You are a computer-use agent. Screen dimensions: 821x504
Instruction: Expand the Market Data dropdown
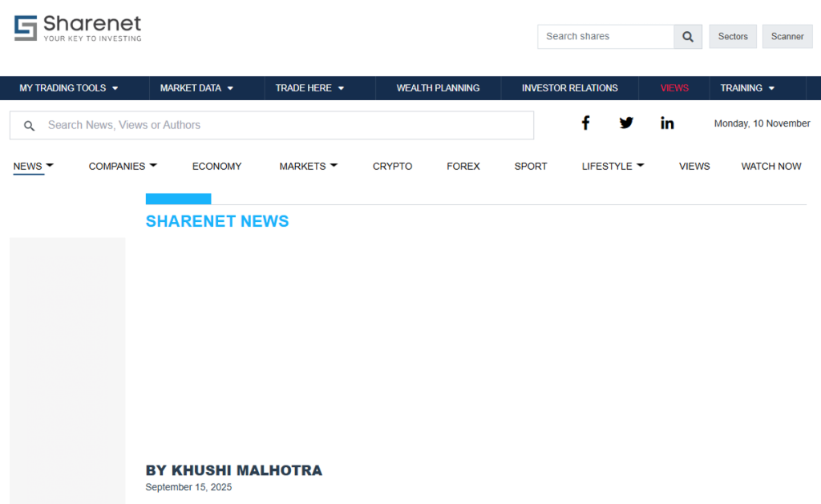(196, 88)
